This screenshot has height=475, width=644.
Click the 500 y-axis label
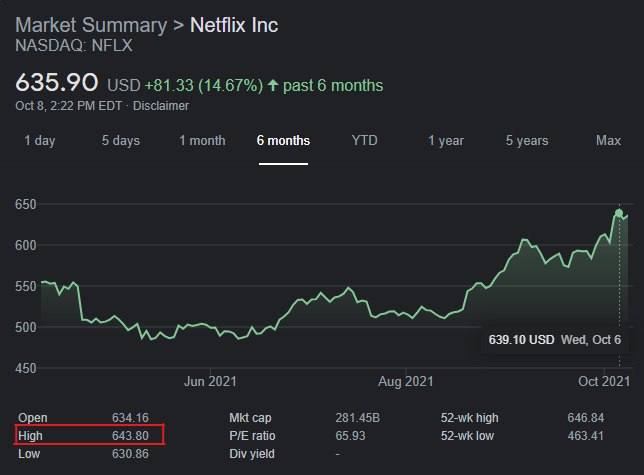(26, 328)
